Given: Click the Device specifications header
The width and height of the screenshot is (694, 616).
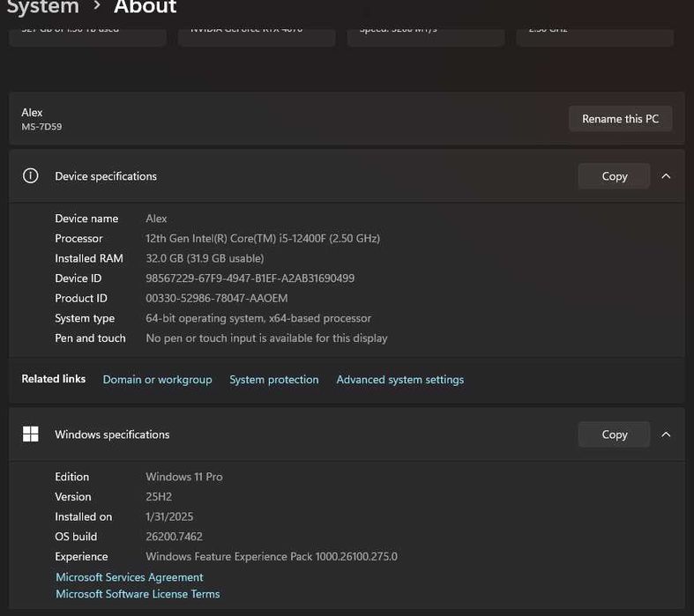Looking at the screenshot, I should click(x=347, y=176).
